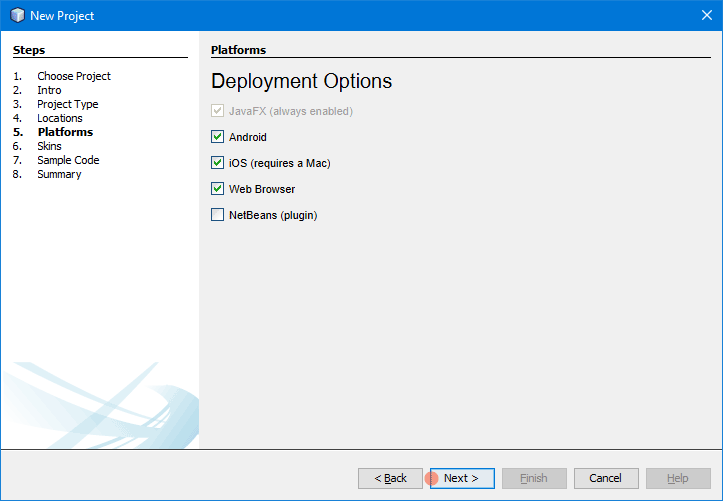The width and height of the screenshot is (723, 501).
Task: Click the Finish button
Action: tap(534, 478)
